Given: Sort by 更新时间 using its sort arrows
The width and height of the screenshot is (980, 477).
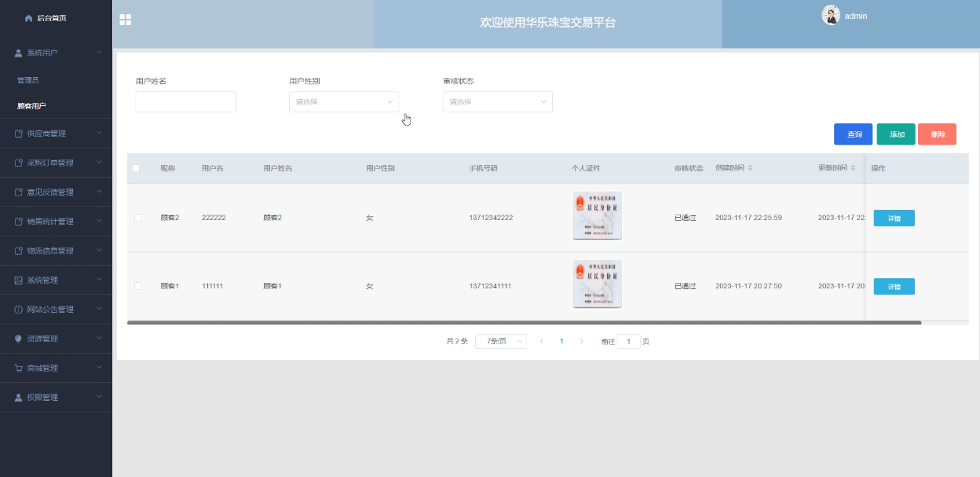Looking at the screenshot, I should coord(853,168).
